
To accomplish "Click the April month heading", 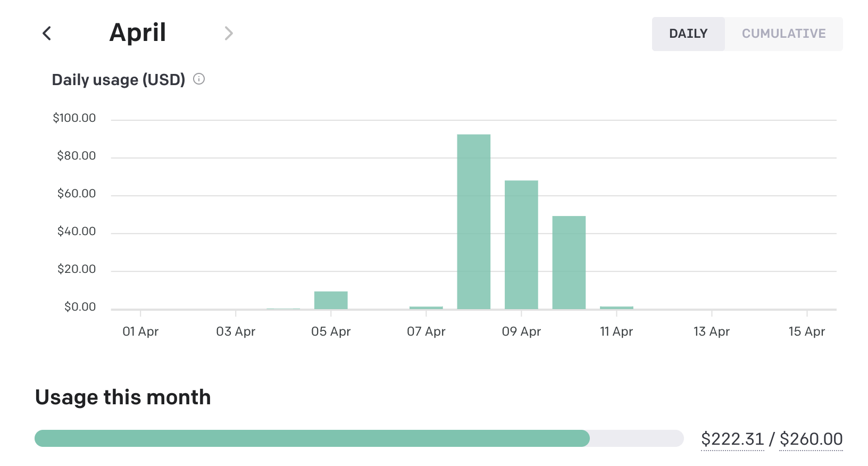I will pos(138,33).
